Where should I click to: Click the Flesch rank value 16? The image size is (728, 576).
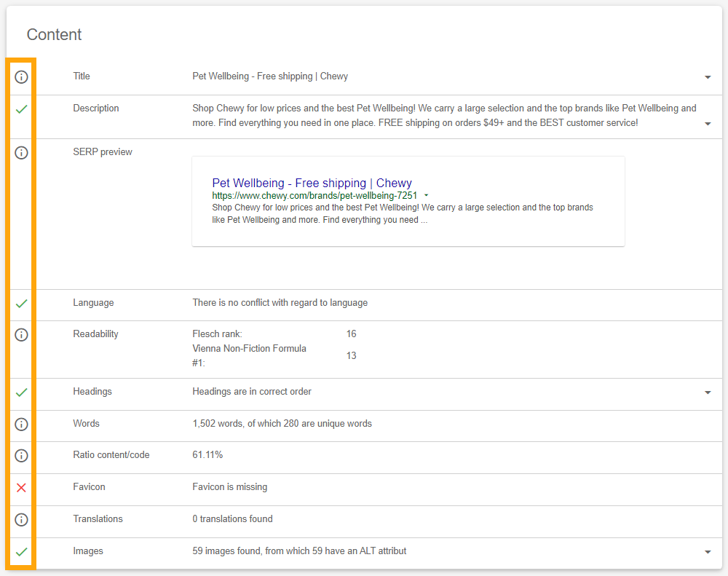click(352, 334)
